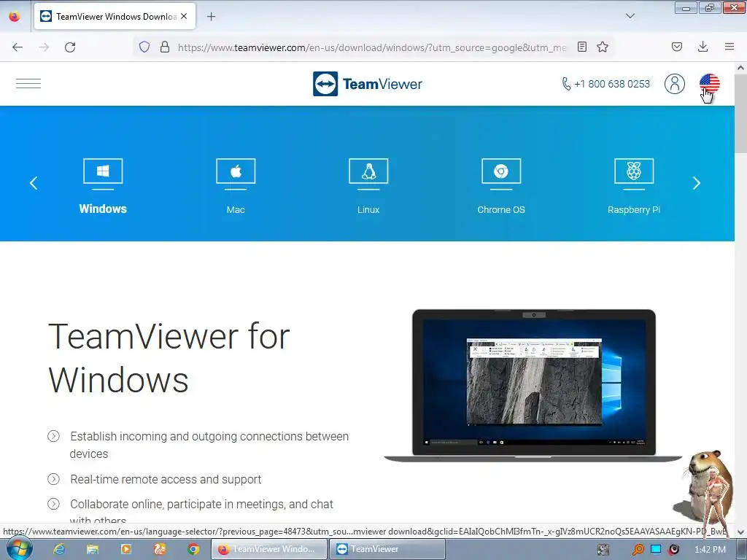Launch Internet Explorer from taskbar
The image size is (747, 560).
click(59, 549)
